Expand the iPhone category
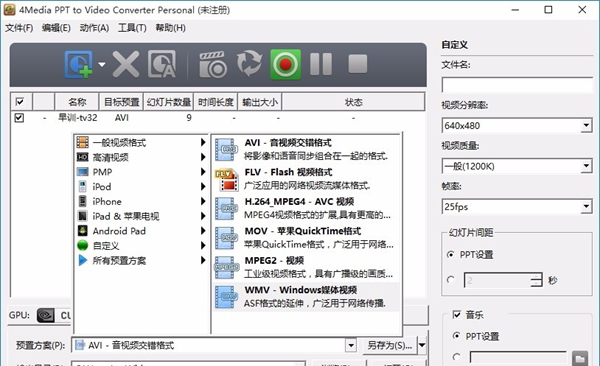This screenshot has width=600, height=366. 141,201
